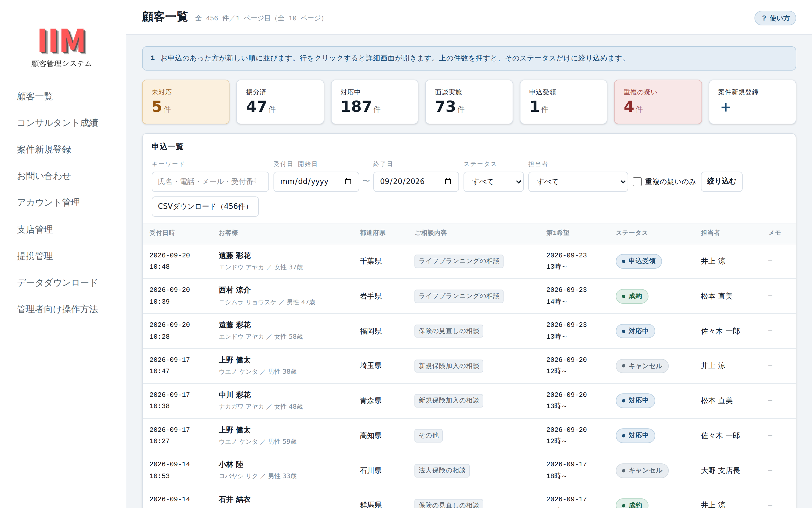
Task: Click CSVダウンロード（456件） button
Action: point(205,206)
